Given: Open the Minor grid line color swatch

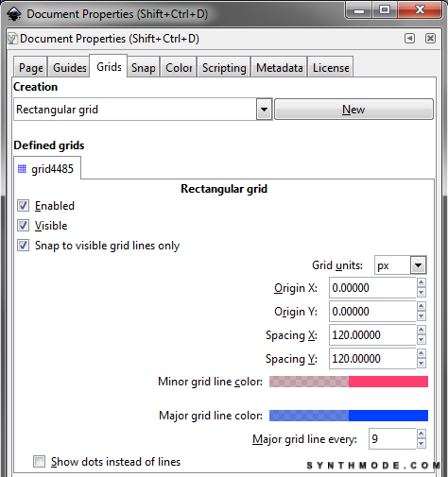Looking at the screenshot, I should pos(349,382).
